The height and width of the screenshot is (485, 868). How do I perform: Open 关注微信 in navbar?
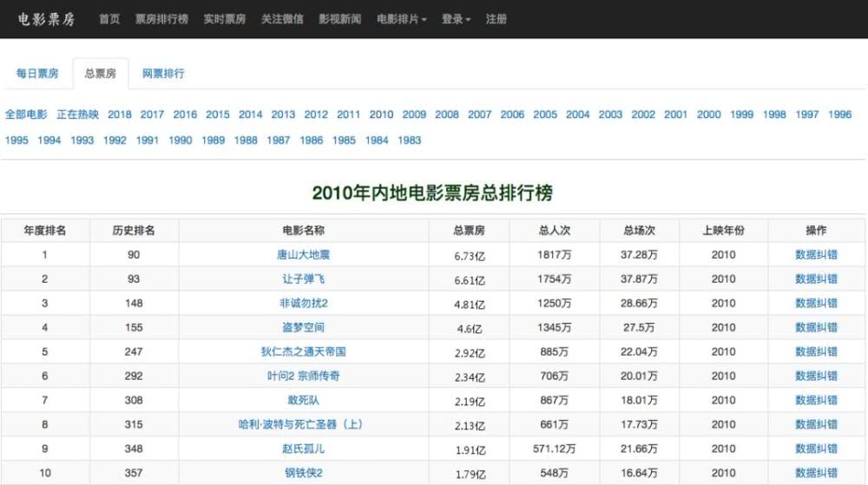coord(282,19)
